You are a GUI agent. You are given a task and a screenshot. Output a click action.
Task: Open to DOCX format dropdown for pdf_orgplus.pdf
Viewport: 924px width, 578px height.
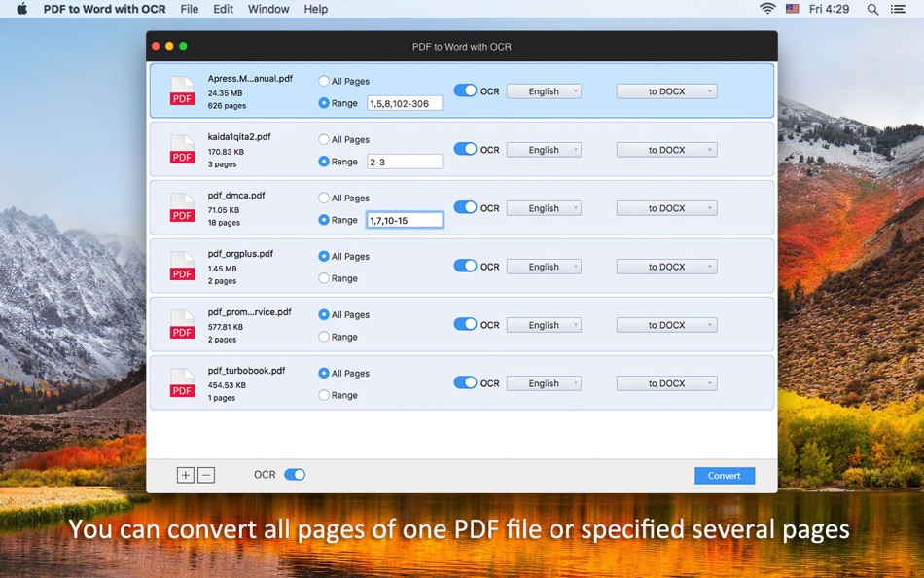pyautogui.click(x=667, y=267)
